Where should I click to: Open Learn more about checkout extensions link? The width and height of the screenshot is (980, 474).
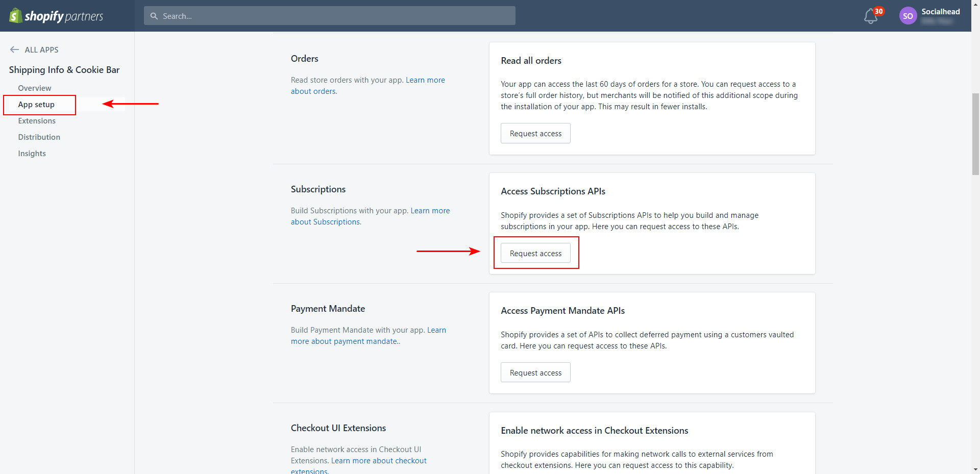coord(359,466)
